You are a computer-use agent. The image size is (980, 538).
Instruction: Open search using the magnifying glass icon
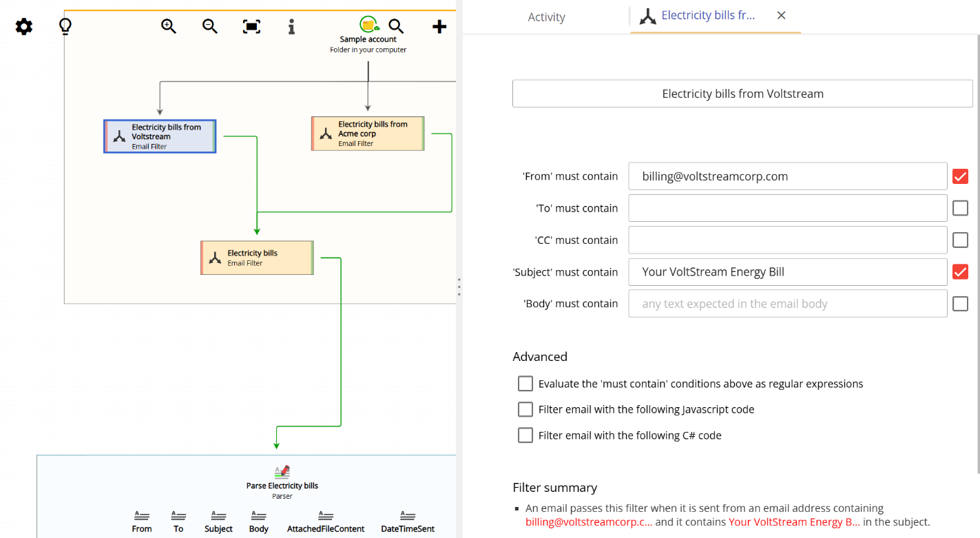pos(396,26)
